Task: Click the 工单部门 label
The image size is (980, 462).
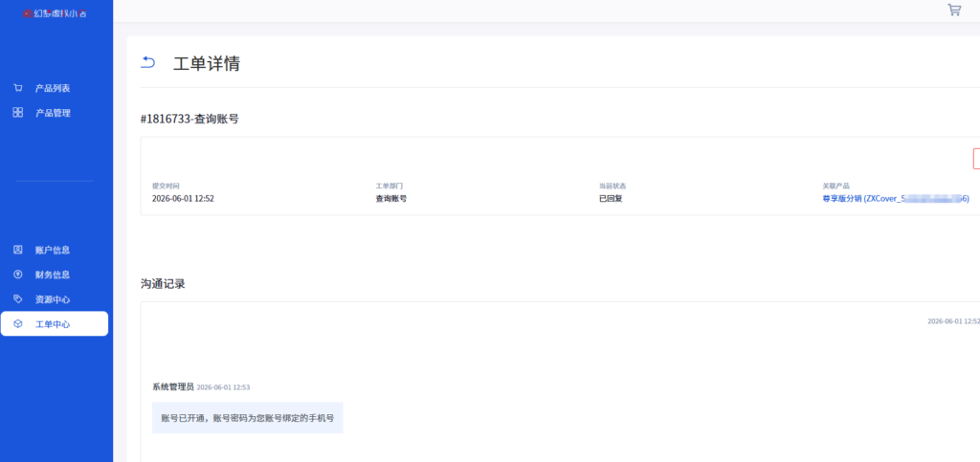Action: [389, 187]
